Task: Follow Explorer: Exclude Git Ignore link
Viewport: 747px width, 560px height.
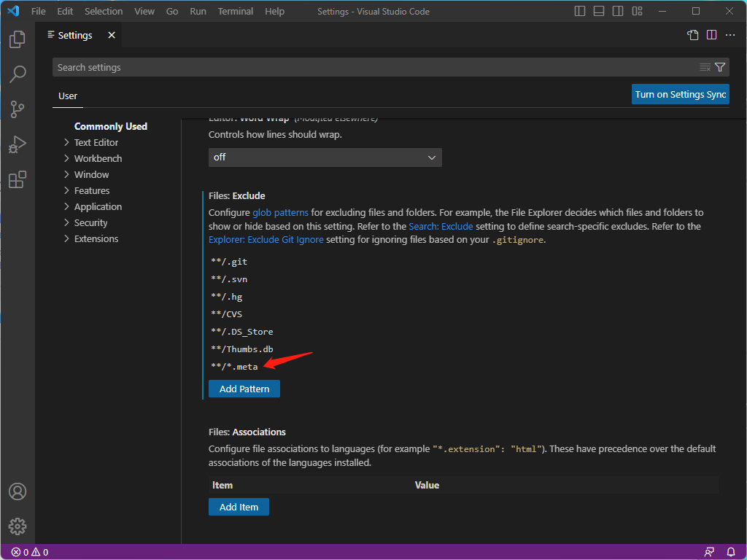Action: click(266, 239)
